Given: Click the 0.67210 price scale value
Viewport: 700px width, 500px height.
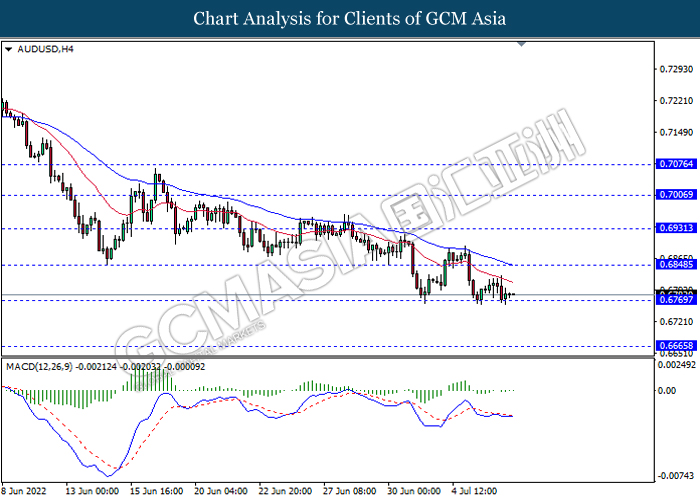Looking at the screenshot, I should tap(676, 322).
